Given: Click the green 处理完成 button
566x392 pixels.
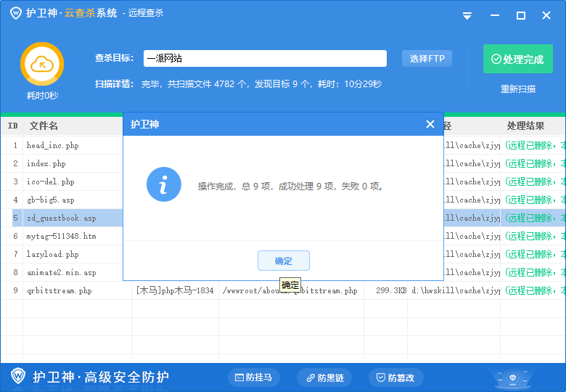Looking at the screenshot, I should pos(517,60).
